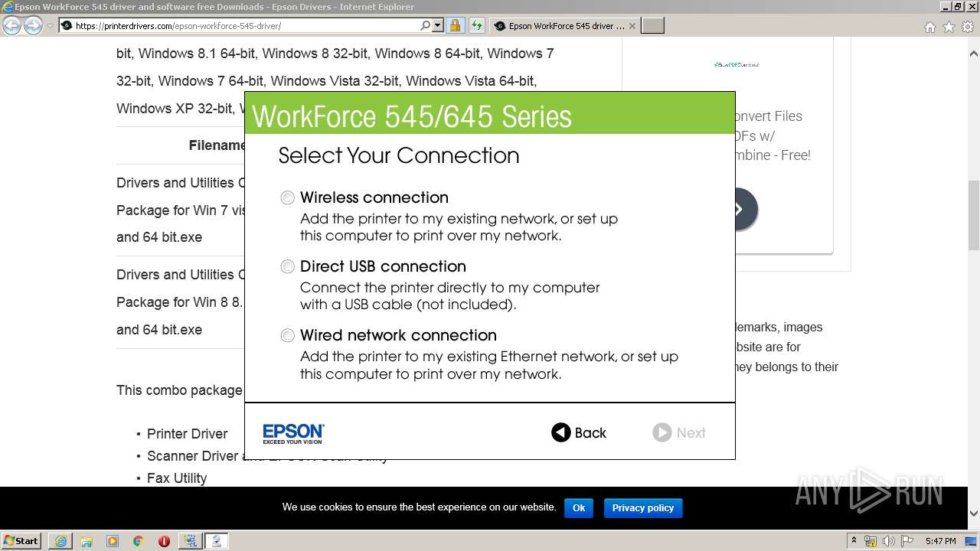The width and height of the screenshot is (980, 551).
Task: Accept cookies with the Ok button
Action: (x=579, y=508)
